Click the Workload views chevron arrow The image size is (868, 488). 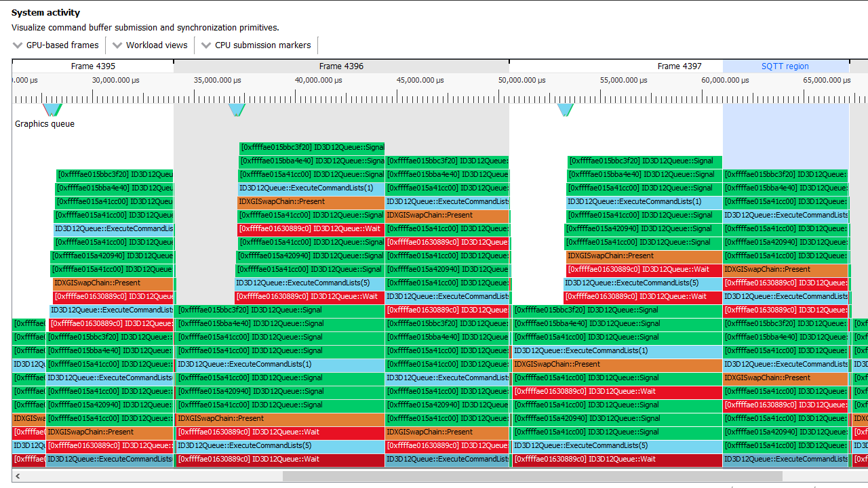[117, 45]
